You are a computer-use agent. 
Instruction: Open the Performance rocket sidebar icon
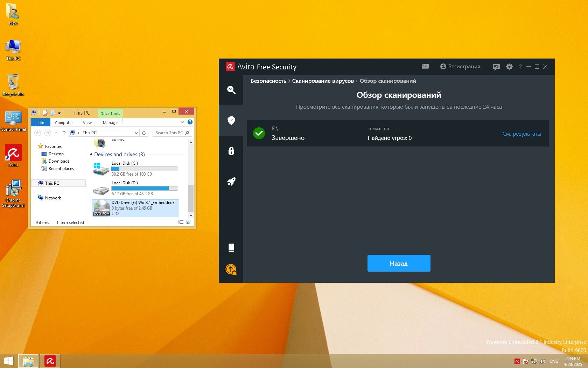(x=231, y=182)
